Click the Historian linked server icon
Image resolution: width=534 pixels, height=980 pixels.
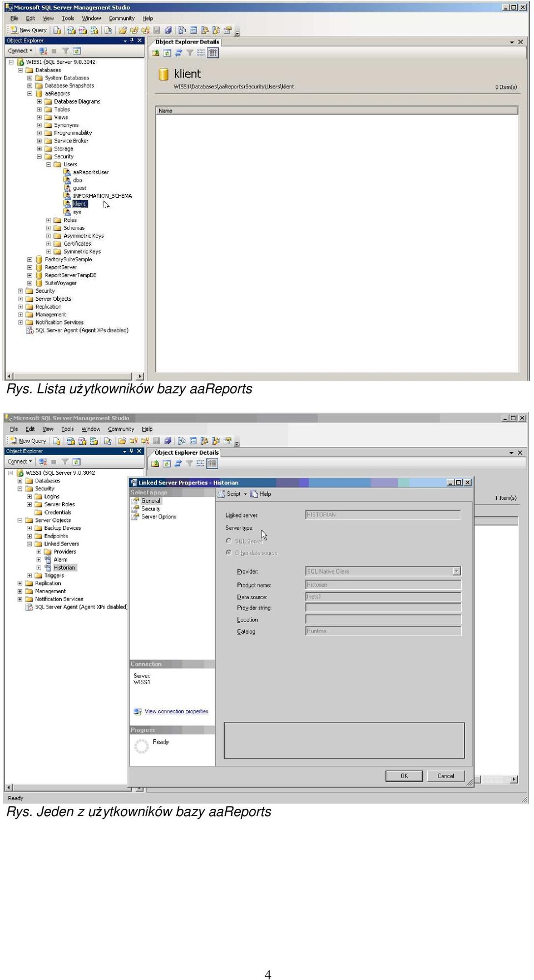pos(48,568)
